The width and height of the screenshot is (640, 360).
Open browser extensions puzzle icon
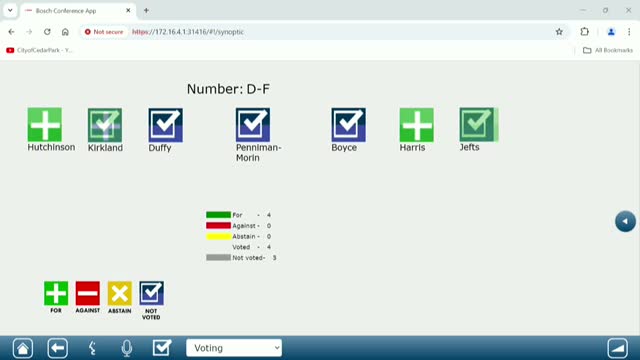(x=584, y=32)
